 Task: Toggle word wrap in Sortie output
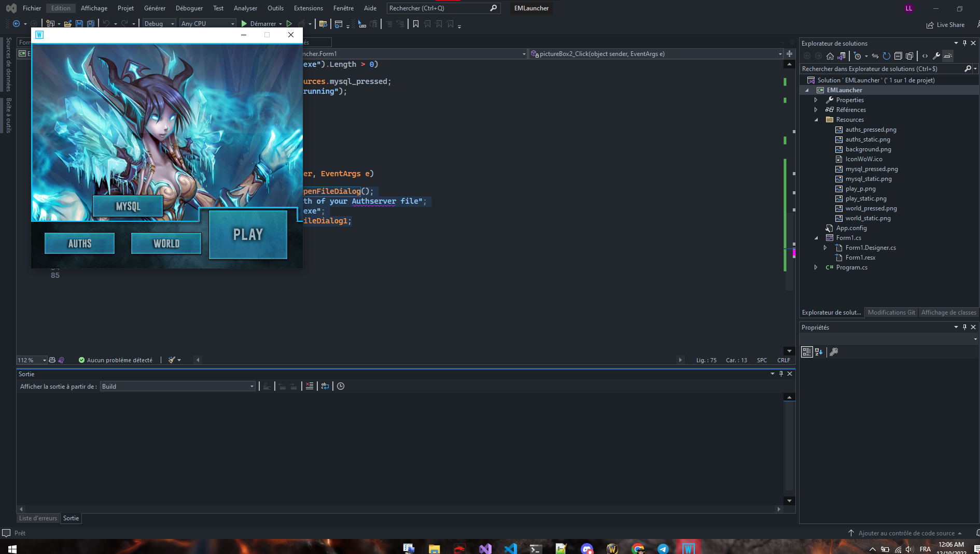[x=325, y=386]
